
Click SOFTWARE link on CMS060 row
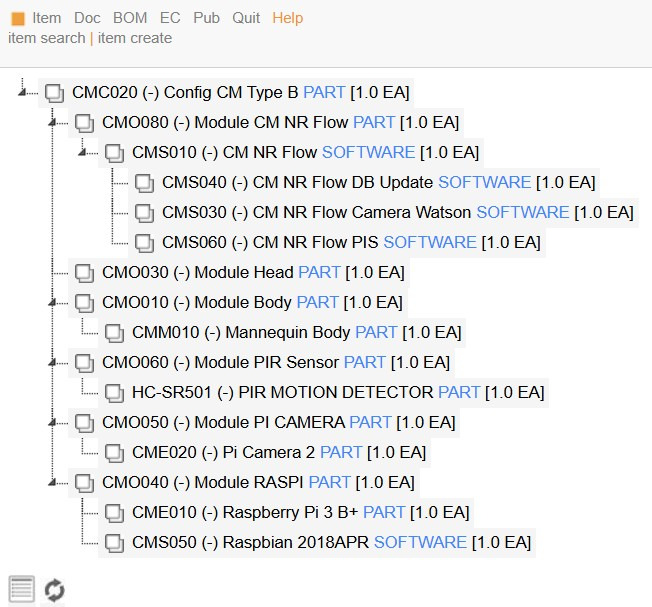click(430, 242)
